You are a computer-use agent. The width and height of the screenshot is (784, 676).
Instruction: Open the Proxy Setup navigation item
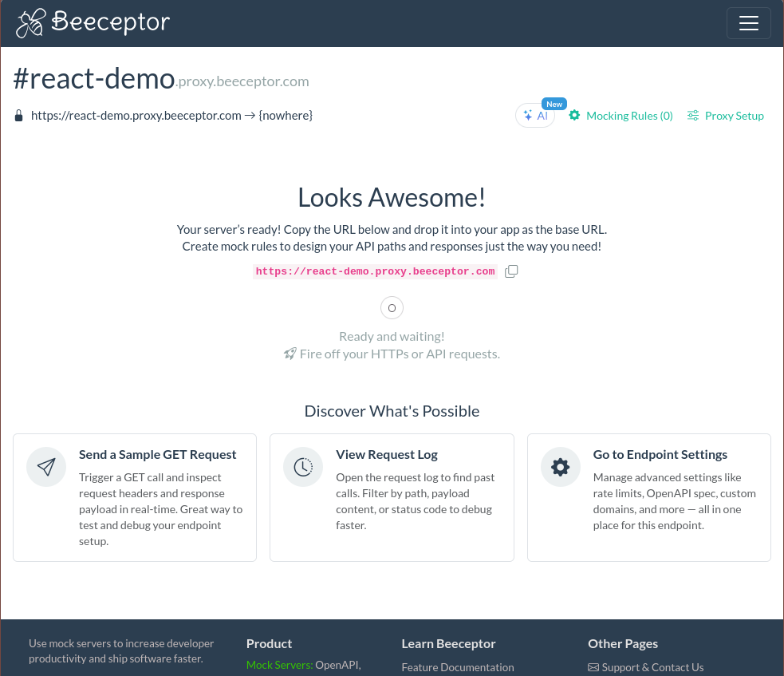pos(734,115)
